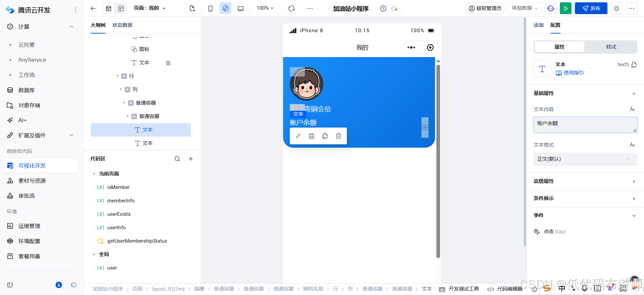Collapse the 事件 section

(x=634, y=216)
